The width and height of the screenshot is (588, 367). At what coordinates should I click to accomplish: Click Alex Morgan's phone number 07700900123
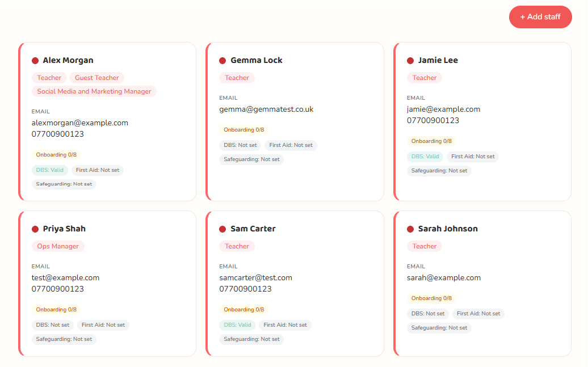[58, 134]
